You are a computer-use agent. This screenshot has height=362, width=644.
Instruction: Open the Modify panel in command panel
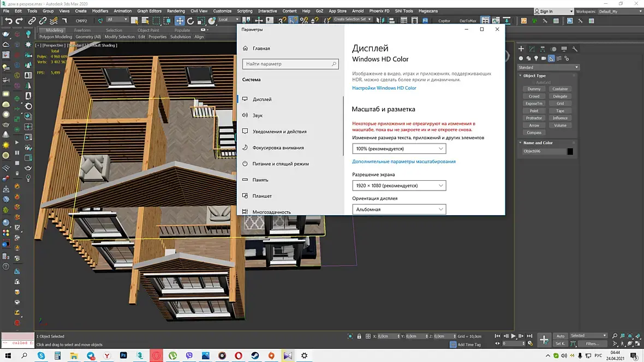pos(532,49)
